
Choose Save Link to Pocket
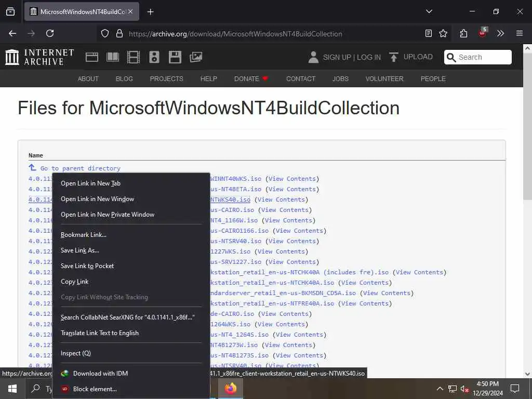pyautogui.click(x=131, y=265)
